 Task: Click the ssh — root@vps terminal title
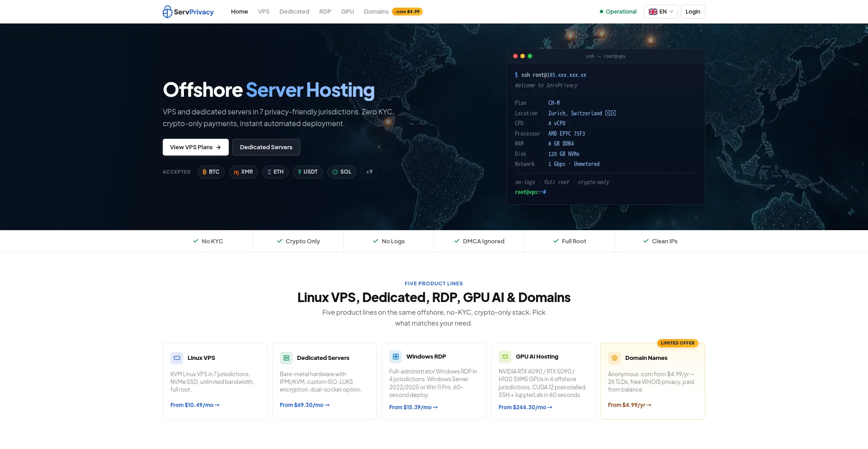click(605, 57)
